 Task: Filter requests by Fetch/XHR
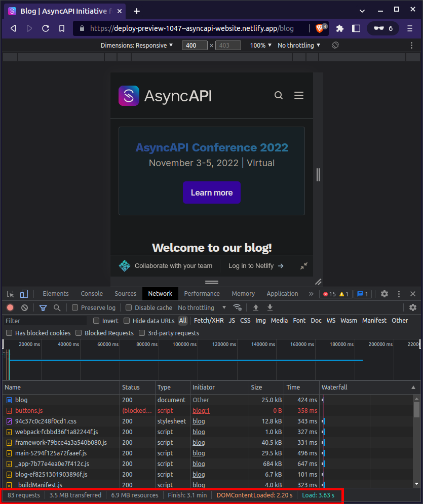[209, 321]
